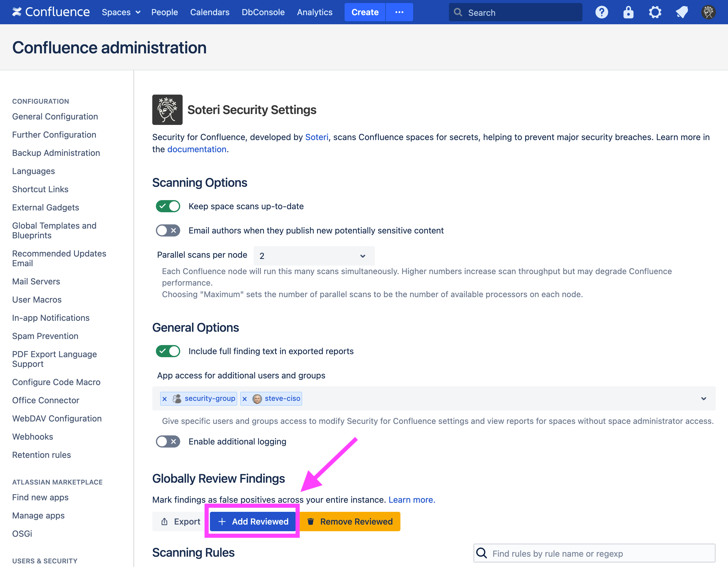
Task: Open the Create overflow ellipsis menu
Action: coord(399,12)
